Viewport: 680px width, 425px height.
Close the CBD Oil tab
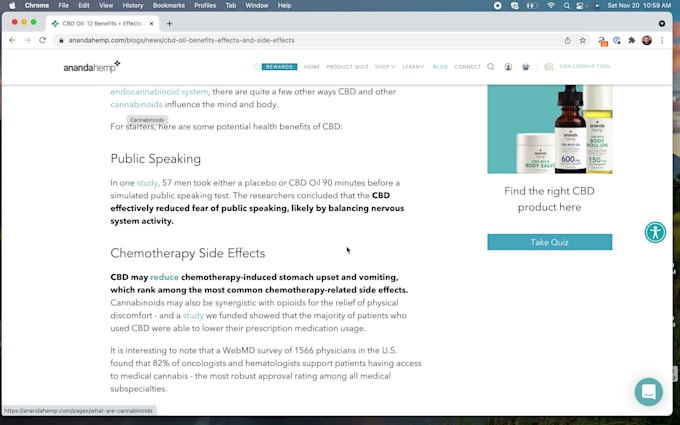(x=151, y=23)
